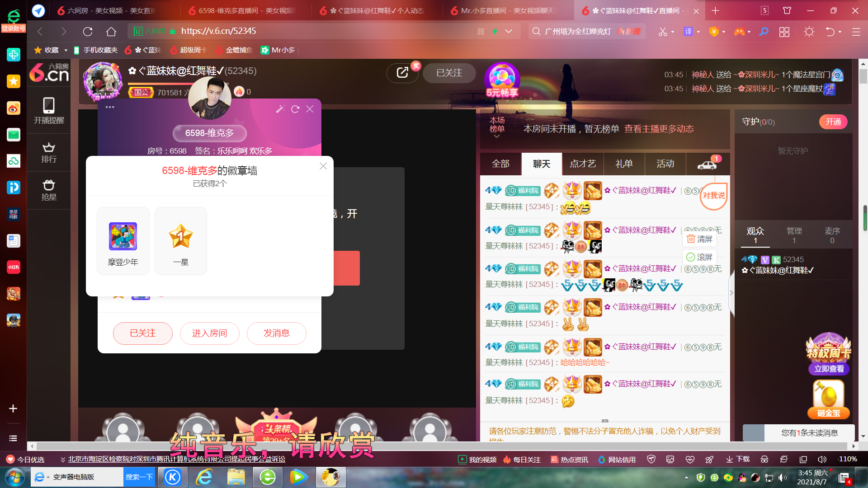Select 摩登少年 badge
The width and height of the screenshot is (868, 488).
pyautogui.click(x=123, y=241)
